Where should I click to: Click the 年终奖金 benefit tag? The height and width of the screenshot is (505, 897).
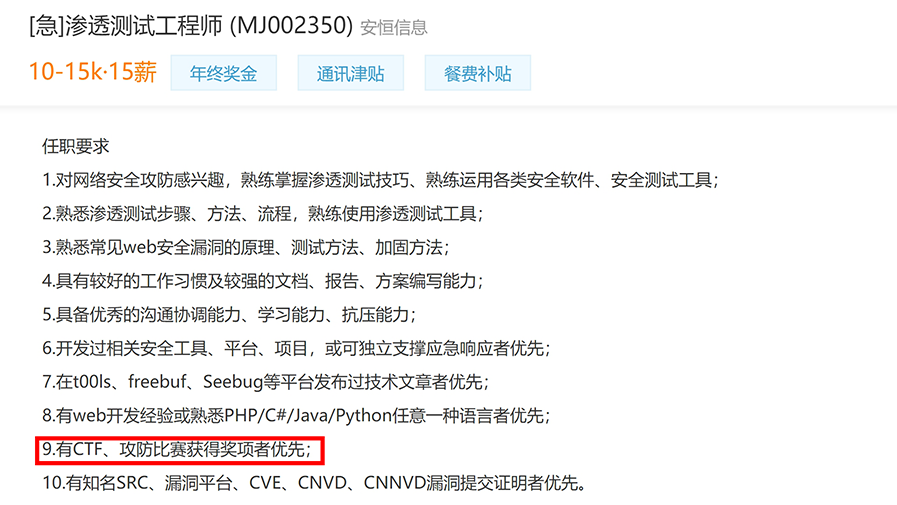(224, 73)
